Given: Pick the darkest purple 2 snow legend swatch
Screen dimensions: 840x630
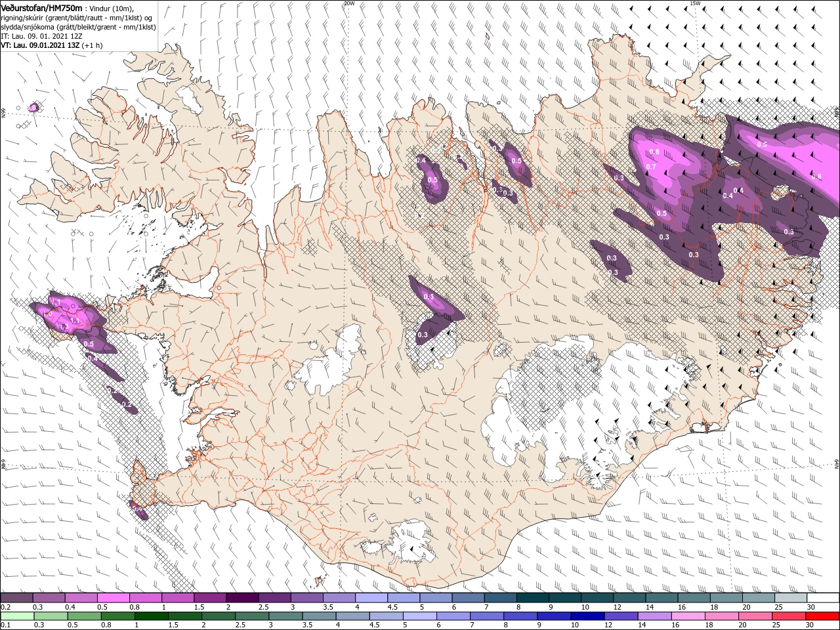Looking at the screenshot, I should 242,598.
